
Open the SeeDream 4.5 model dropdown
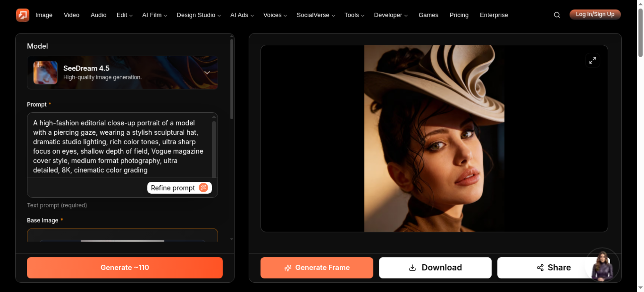point(122,73)
